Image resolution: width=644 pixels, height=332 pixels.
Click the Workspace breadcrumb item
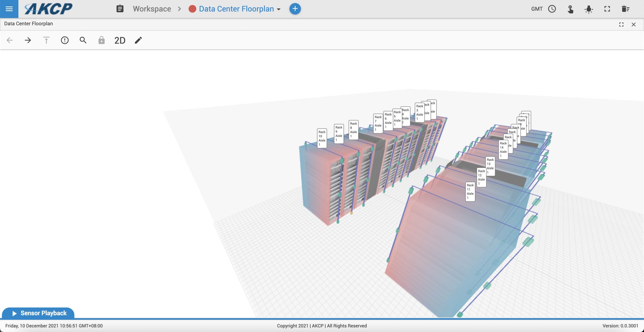[152, 9]
